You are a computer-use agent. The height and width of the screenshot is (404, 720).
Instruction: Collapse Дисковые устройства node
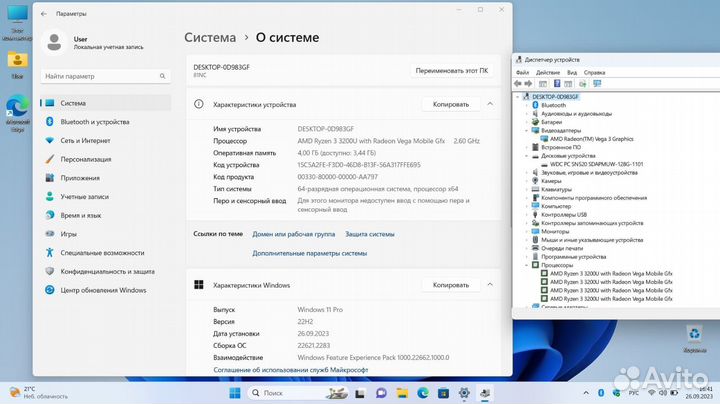pyautogui.click(x=527, y=156)
